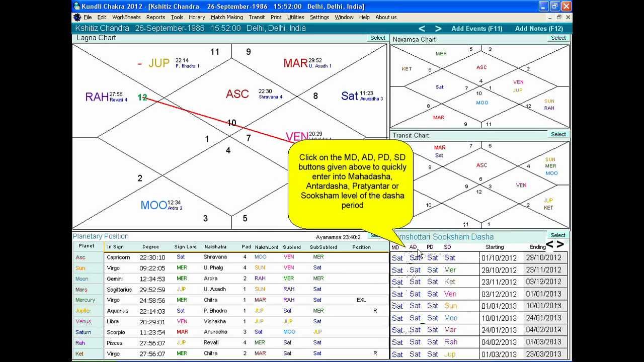The width and height of the screenshot is (644, 362).
Task: Select the Sat Sat Sat Rah dasha row
Action: (x=479, y=342)
